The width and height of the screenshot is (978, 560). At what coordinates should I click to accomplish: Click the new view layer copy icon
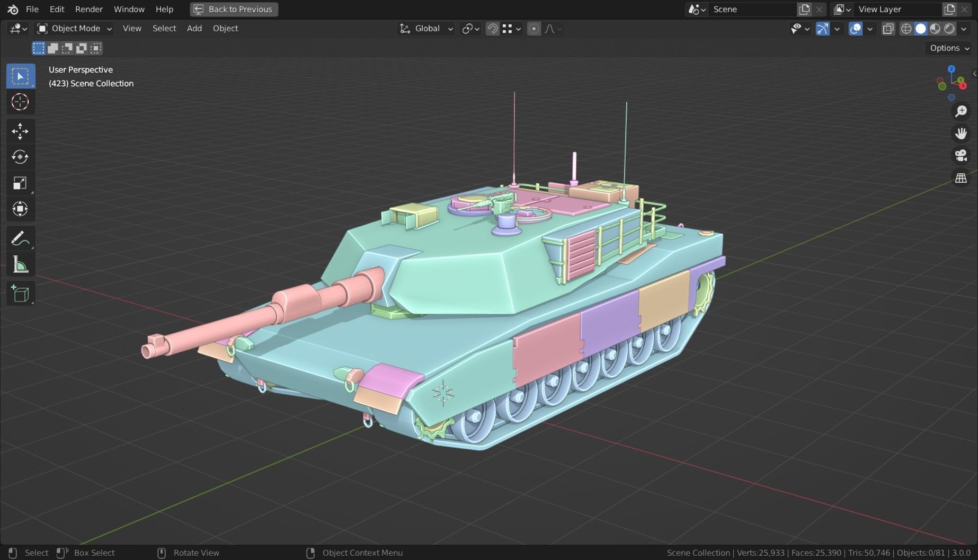point(949,9)
